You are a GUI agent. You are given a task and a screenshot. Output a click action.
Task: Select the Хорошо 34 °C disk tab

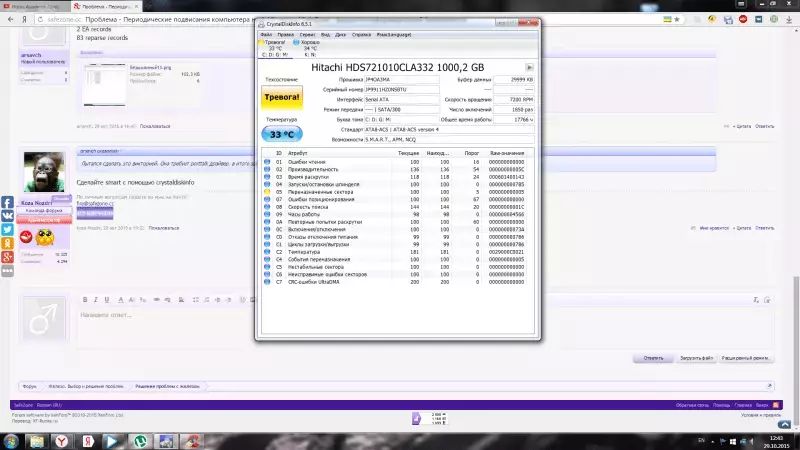(x=309, y=48)
